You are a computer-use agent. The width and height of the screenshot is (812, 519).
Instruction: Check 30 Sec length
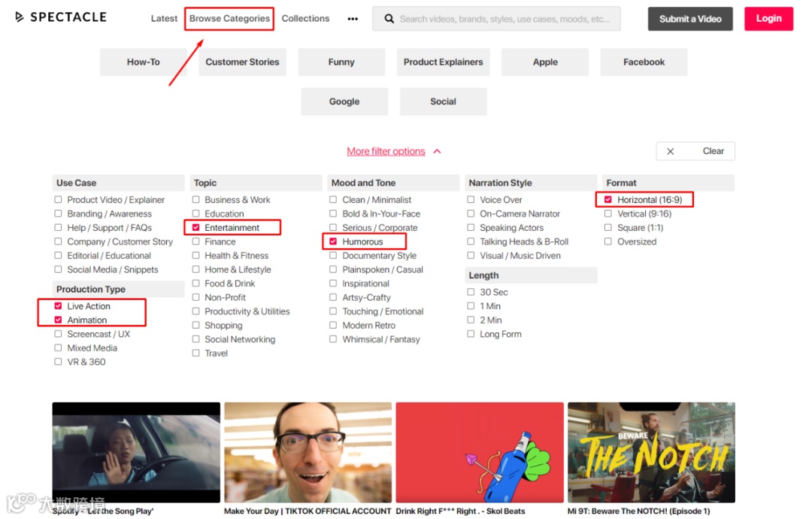coord(471,292)
